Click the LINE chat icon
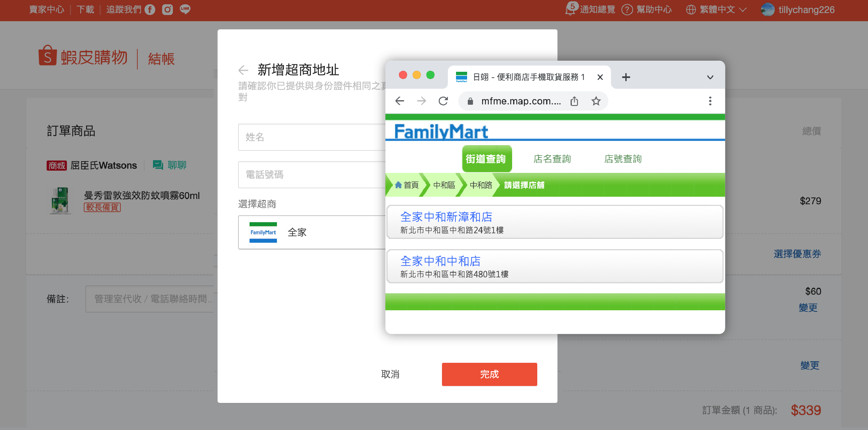This screenshot has height=430, width=868. pyautogui.click(x=185, y=9)
